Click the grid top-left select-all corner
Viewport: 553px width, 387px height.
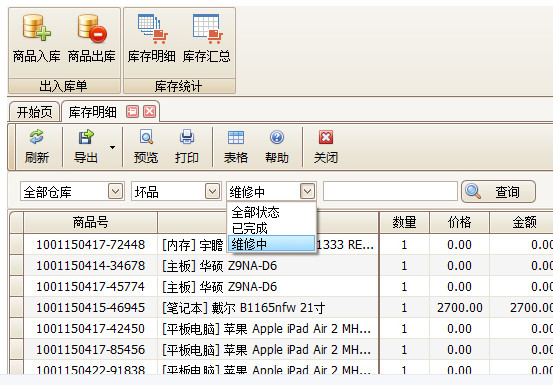click(x=16, y=223)
